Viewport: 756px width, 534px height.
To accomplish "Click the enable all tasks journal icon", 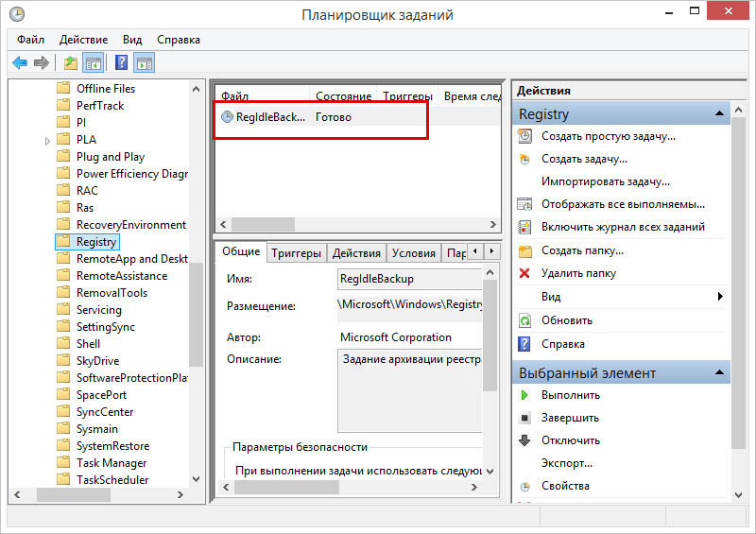I will pyautogui.click(x=524, y=227).
